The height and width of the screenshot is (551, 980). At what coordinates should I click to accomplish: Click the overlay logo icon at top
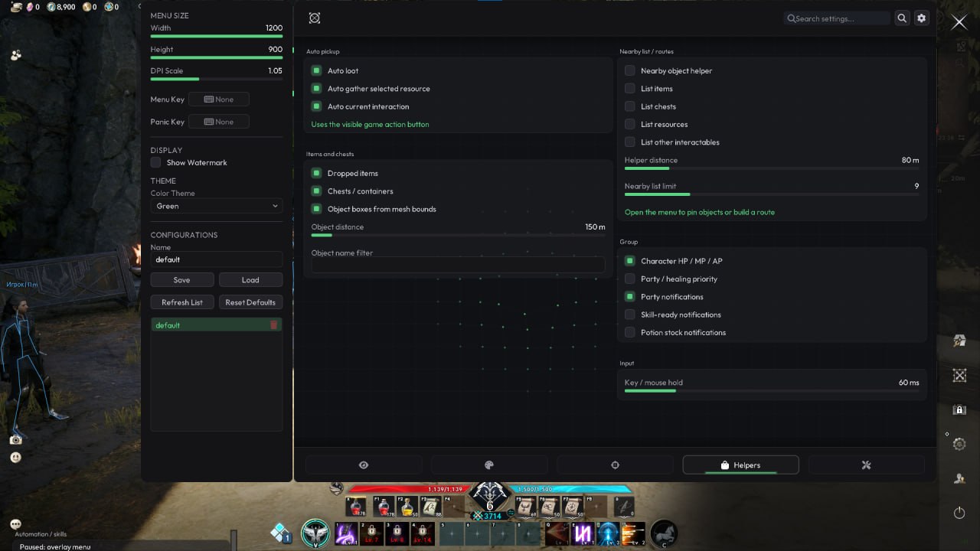[x=315, y=18]
